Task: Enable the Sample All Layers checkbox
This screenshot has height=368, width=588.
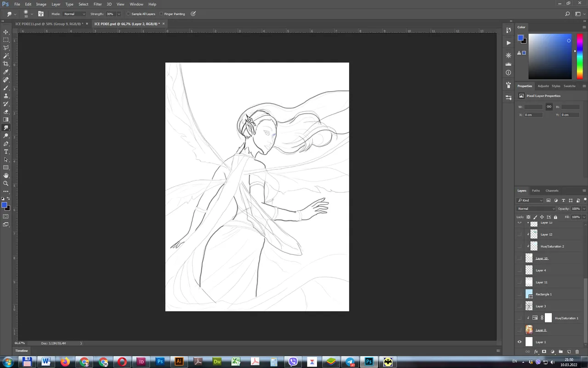Action: point(129,14)
